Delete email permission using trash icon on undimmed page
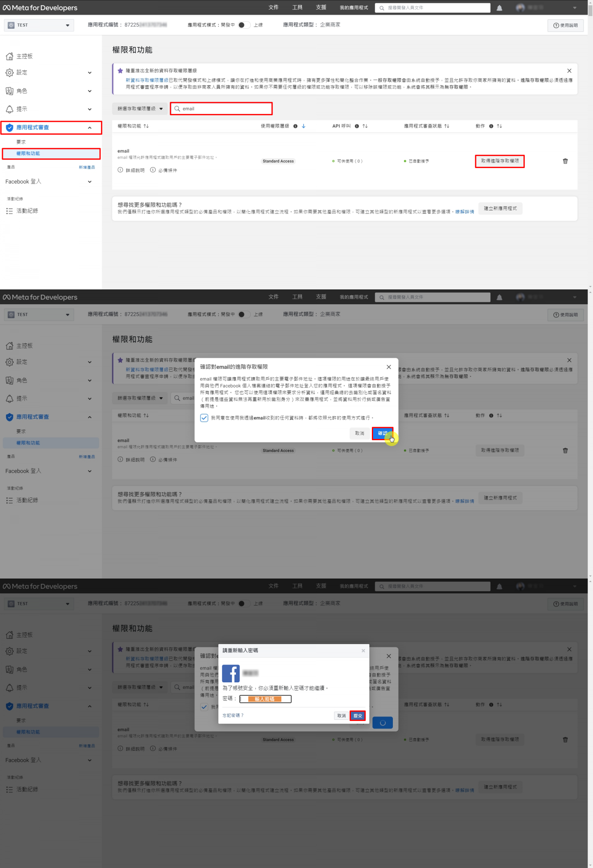This screenshot has width=593, height=868. click(x=565, y=161)
